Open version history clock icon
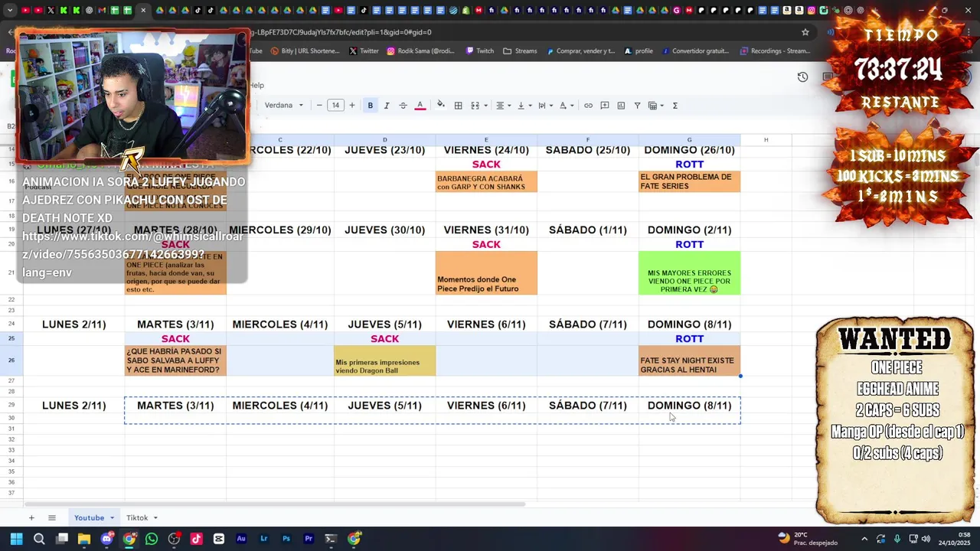Screen dimensions: 980x551 pos(802,77)
